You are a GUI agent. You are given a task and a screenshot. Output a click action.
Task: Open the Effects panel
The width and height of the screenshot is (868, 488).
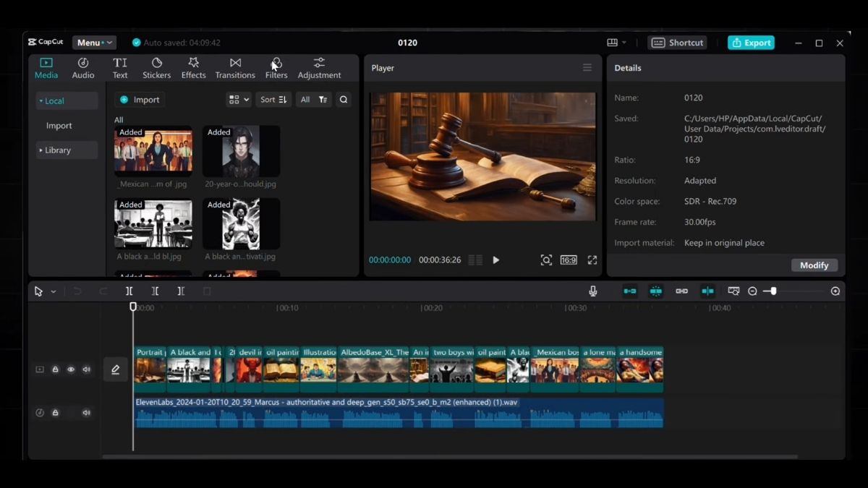click(193, 68)
